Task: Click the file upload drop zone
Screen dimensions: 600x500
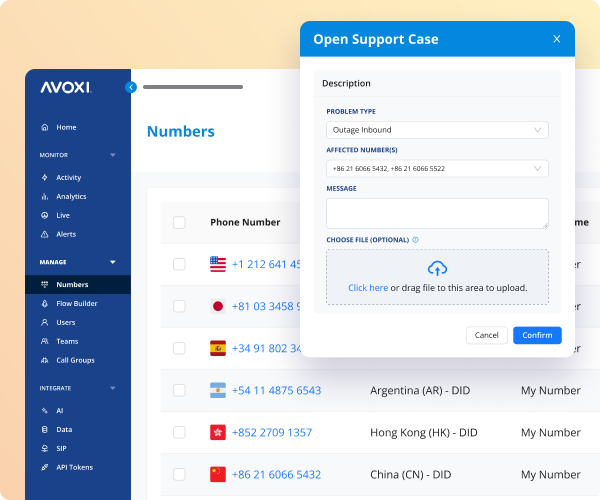Action: [x=437, y=277]
